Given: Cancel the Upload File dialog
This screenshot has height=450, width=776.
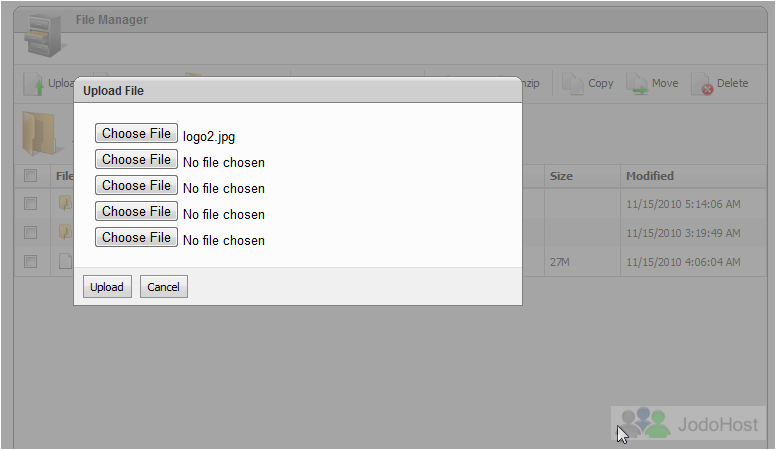Looking at the screenshot, I should 164,287.
